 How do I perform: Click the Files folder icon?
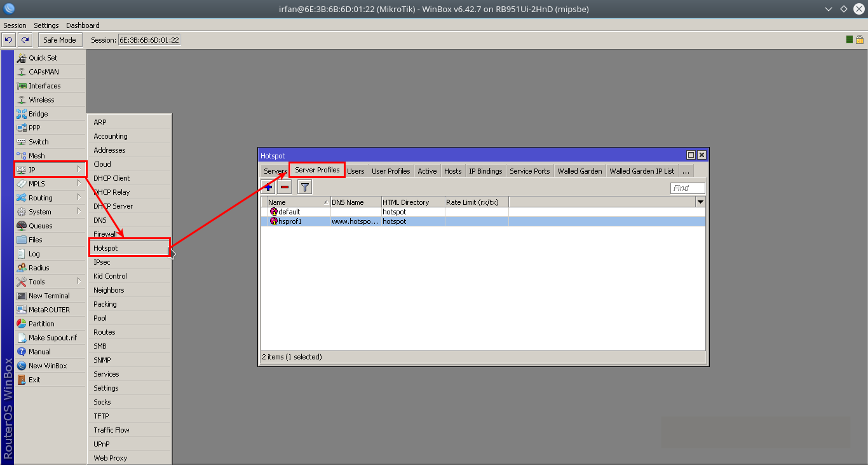[22, 240]
